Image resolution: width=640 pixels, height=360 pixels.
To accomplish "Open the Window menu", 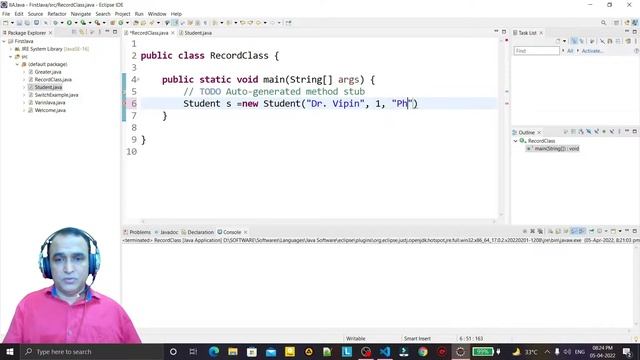I will tap(157, 14).
